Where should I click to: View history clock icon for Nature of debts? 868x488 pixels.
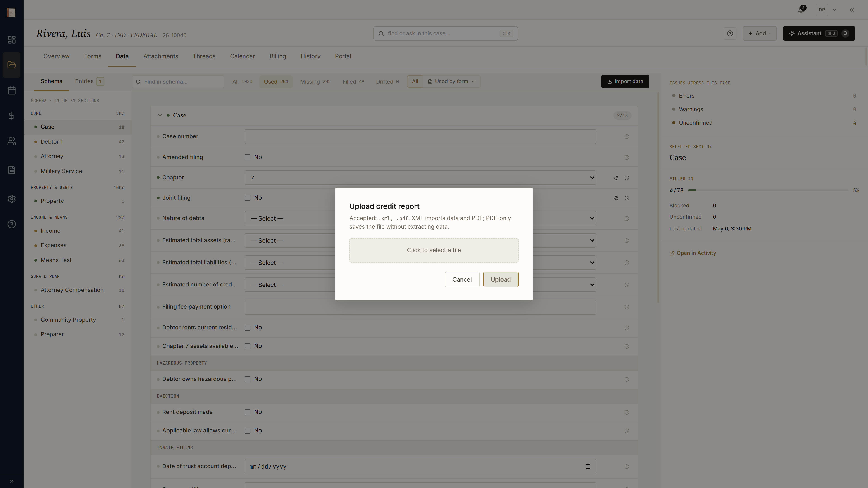pyautogui.click(x=626, y=218)
